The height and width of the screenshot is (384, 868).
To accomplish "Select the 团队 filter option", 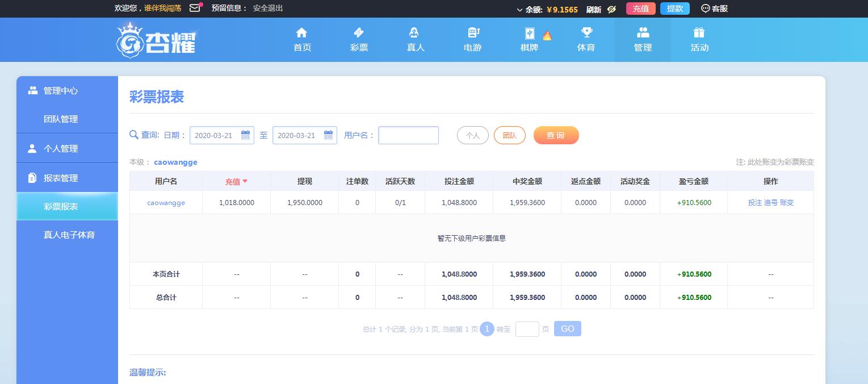I will coord(509,135).
